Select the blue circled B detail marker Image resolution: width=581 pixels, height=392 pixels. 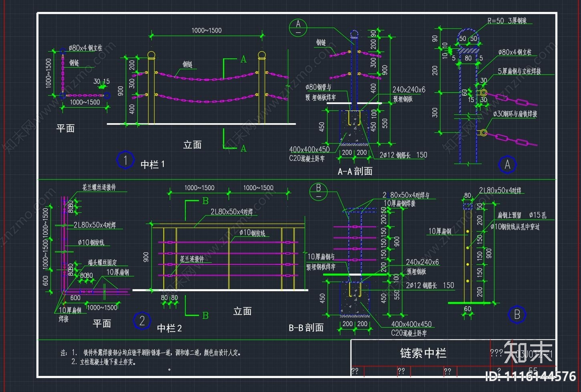click(x=517, y=315)
